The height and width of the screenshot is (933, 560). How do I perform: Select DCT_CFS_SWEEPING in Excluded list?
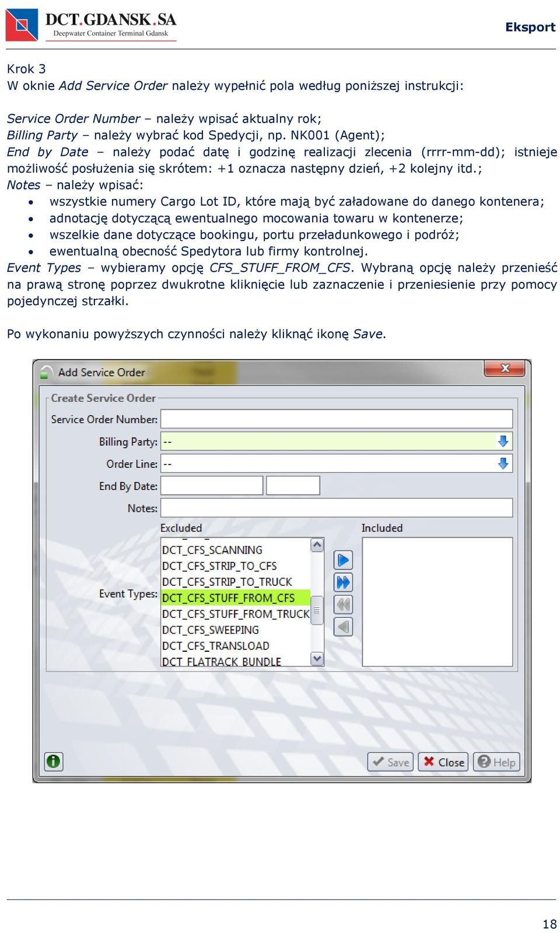click(x=236, y=630)
